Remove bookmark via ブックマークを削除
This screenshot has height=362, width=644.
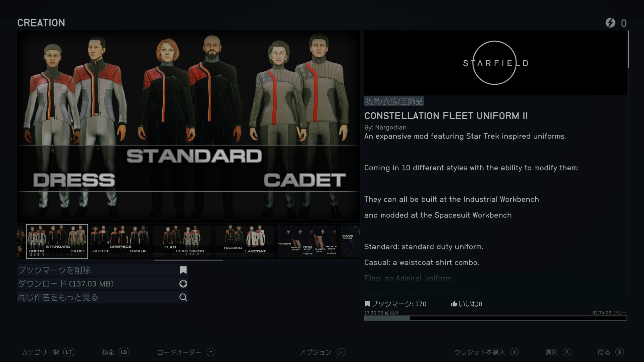tap(102, 270)
